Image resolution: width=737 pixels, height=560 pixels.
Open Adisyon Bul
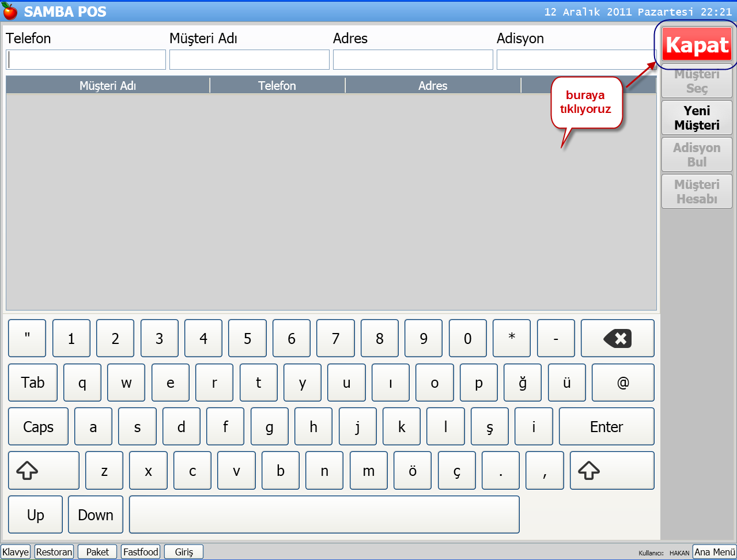tap(697, 155)
